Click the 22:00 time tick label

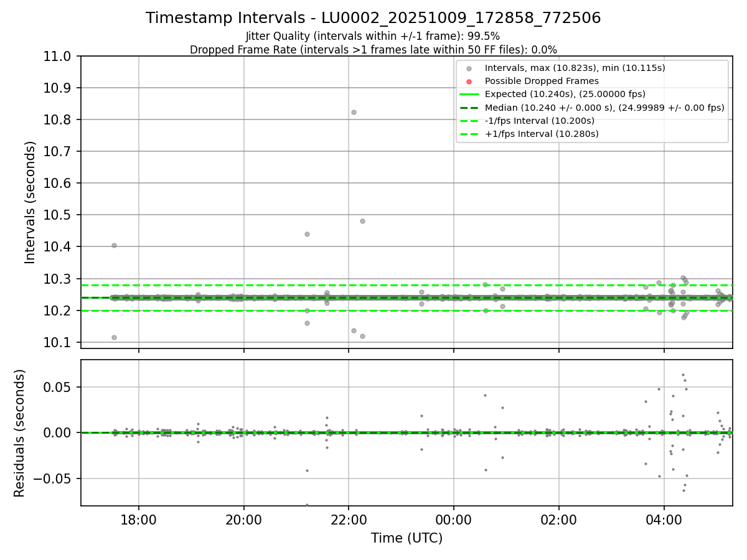(349, 520)
